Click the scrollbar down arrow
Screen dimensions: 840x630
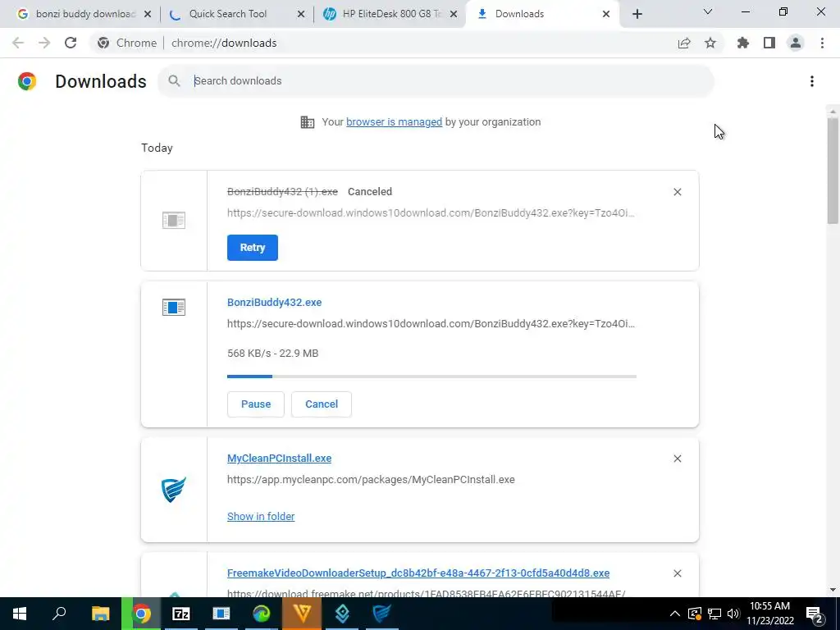[x=833, y=590]
